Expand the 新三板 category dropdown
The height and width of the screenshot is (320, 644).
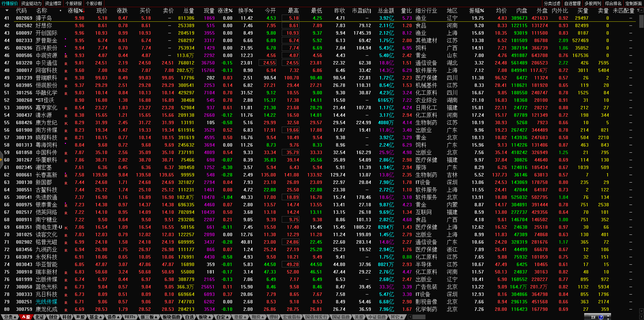149,317
